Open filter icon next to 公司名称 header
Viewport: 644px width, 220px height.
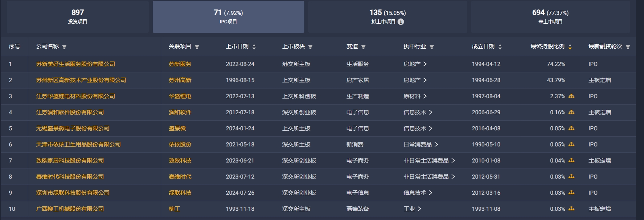click(x=64, y=47)
